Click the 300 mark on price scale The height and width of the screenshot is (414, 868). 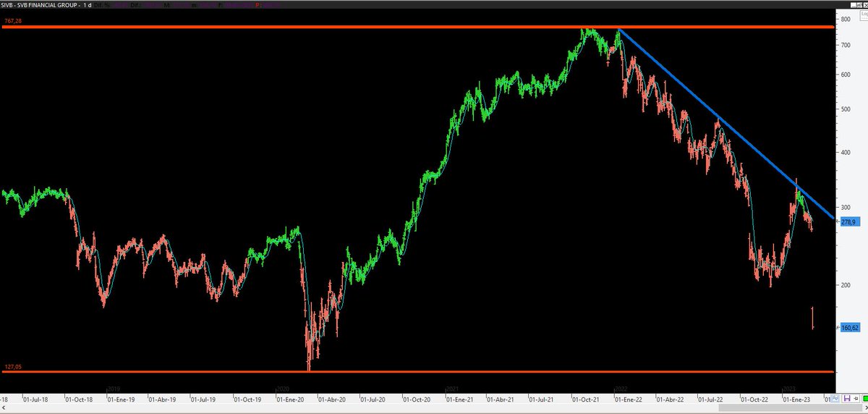tap(846, 208)
